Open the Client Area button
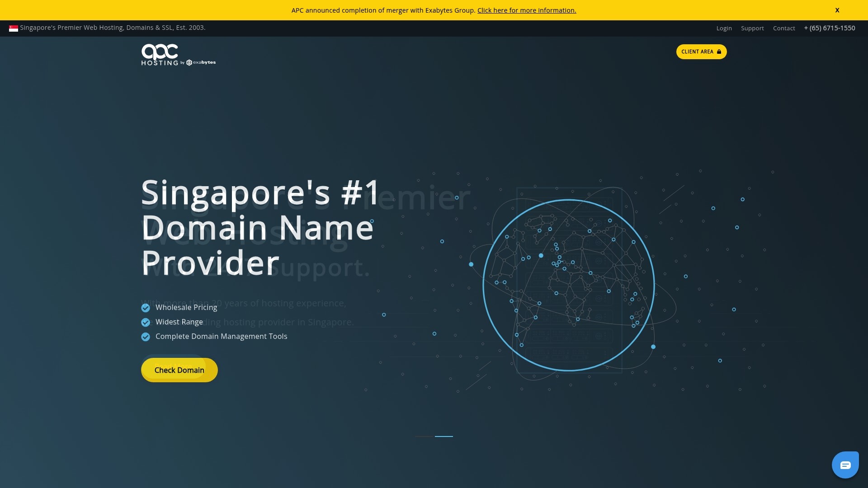The width and height of the screenshot is (868, 488). click(x=701, y=52)
